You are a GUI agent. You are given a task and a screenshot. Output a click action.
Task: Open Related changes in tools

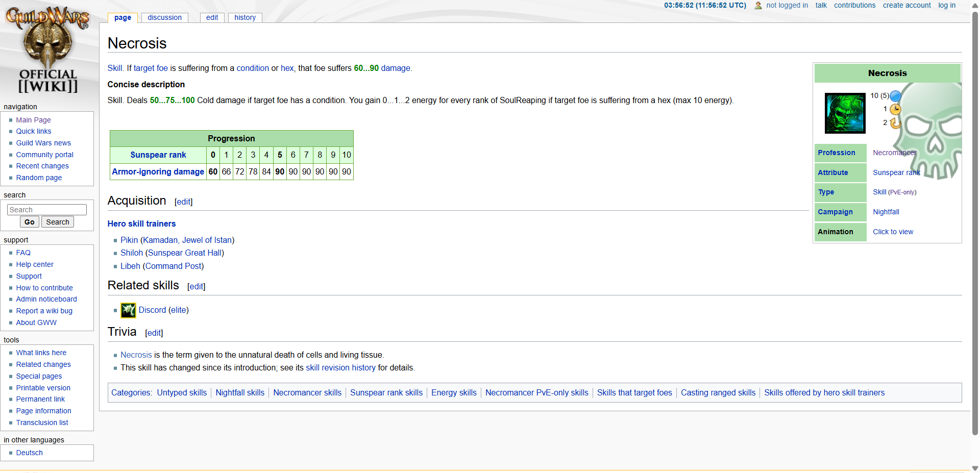point(43,364)
